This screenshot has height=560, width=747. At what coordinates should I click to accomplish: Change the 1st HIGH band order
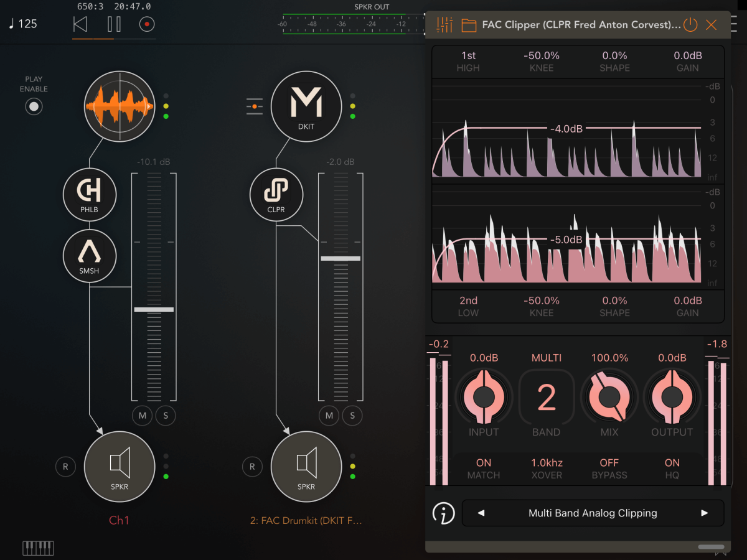point(468,61)
